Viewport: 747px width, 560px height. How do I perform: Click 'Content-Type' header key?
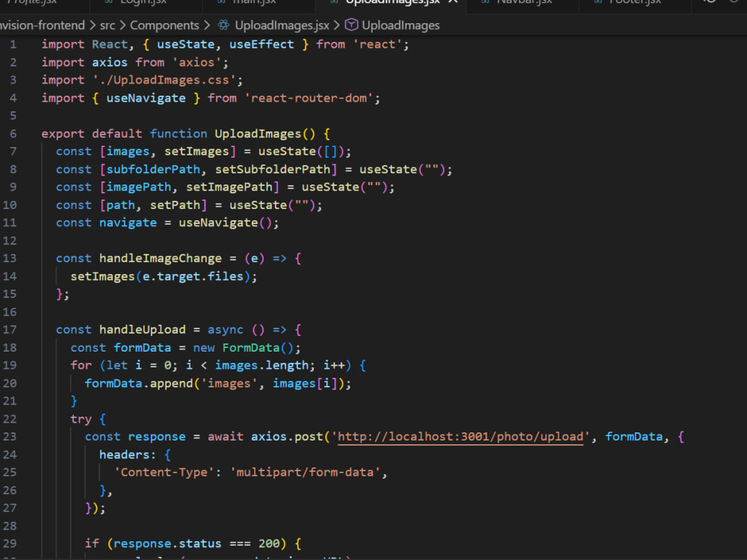coord(164,473)
